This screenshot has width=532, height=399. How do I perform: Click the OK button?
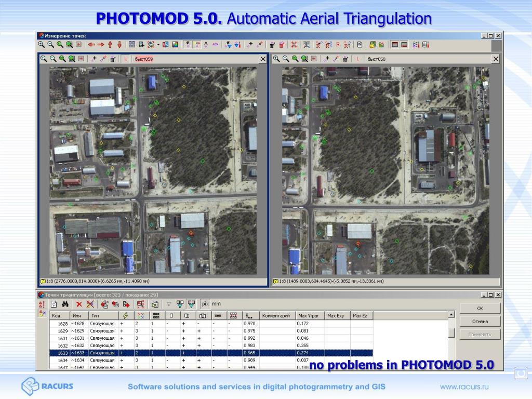pos(480,308)
